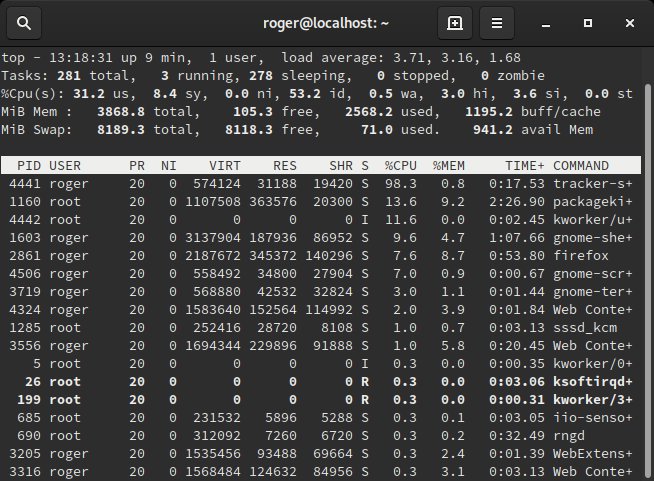Select the rngd process command
This screenshot has width=654, height=481.
[x=569, y=436]
